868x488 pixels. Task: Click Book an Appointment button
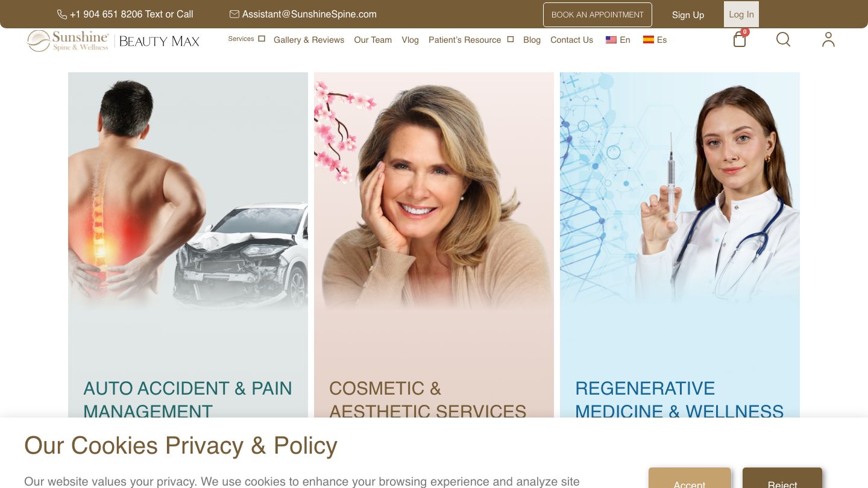point(597,14)
